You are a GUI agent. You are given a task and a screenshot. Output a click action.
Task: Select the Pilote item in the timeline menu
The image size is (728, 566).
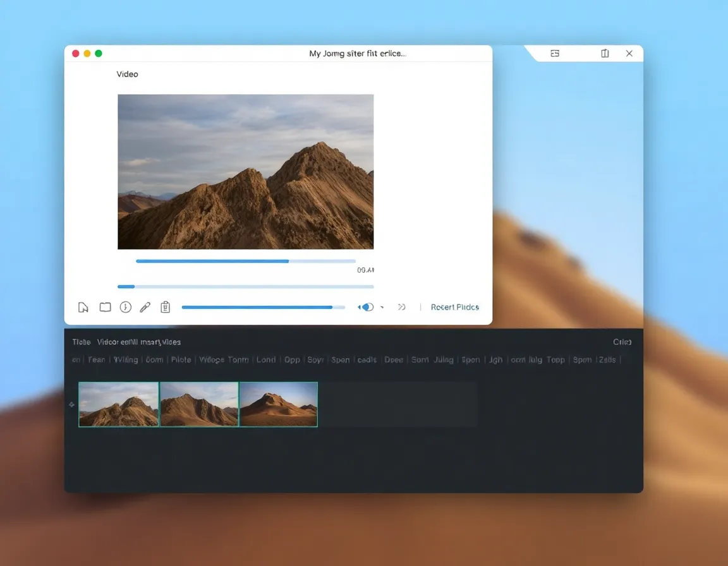pos(181,359)
